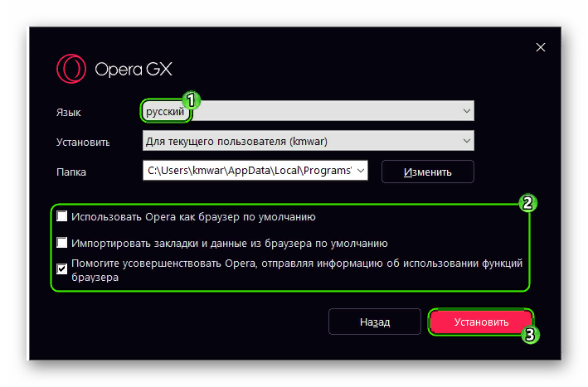Screen dimensions: 588x387
Task: Click the Opera GX red logo icon
Action: (71, 69)
